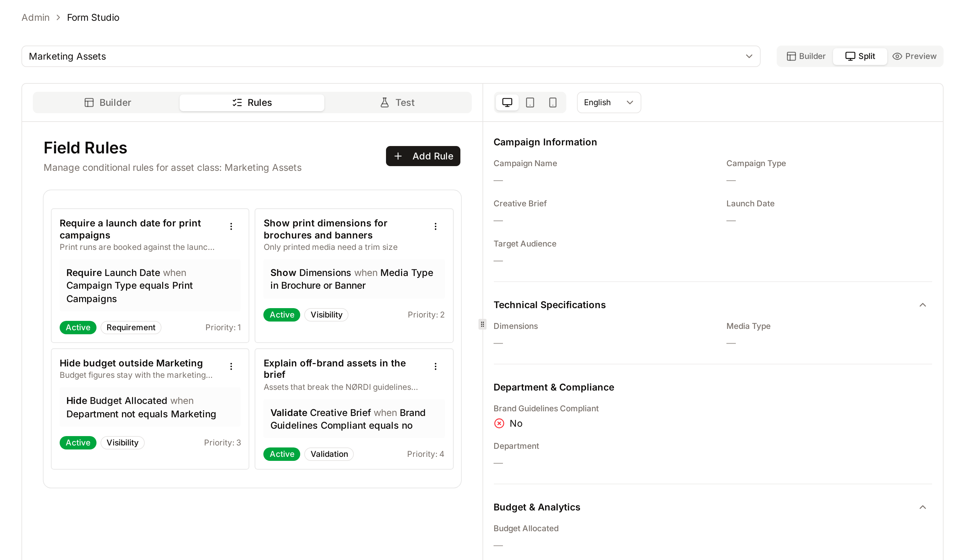Click 'Validate Creative Brief' condition text
Image resolution: width=965 pixels, height=560 pixels.
tap(321, 413)
